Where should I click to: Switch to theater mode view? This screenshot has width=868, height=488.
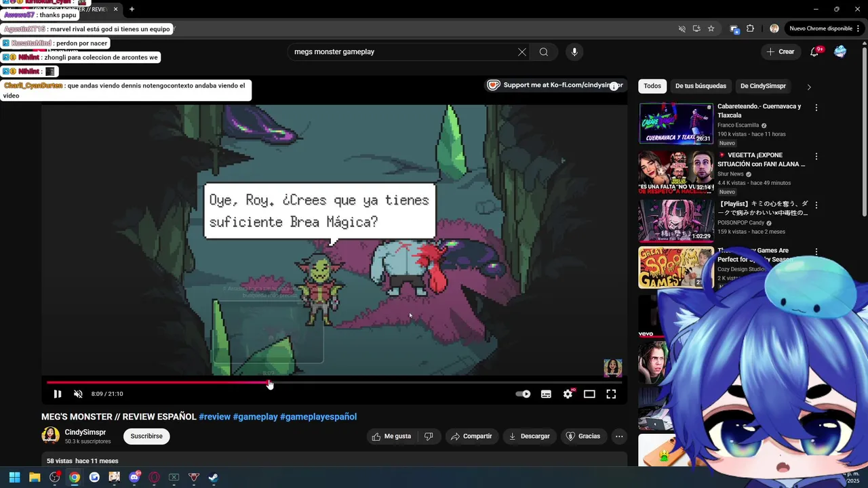point(589,394)
